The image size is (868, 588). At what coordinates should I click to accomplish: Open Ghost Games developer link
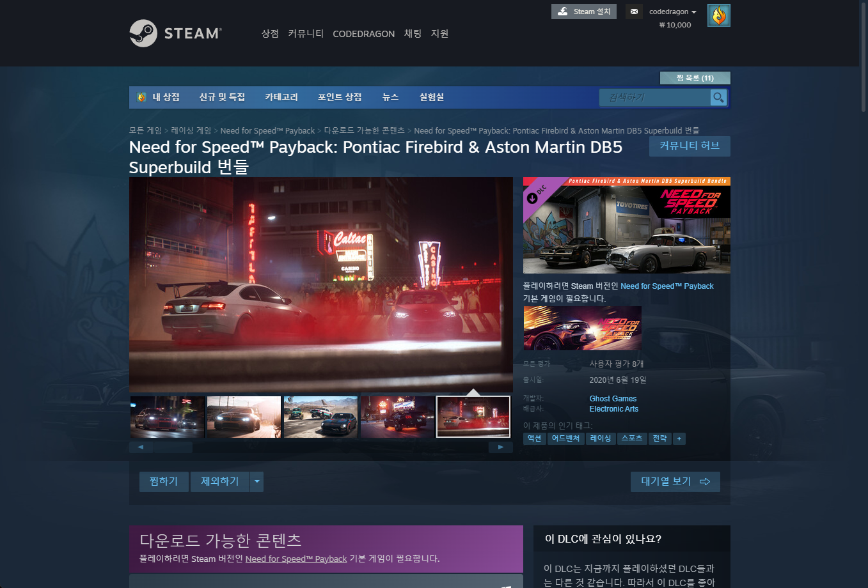point(613,399)
